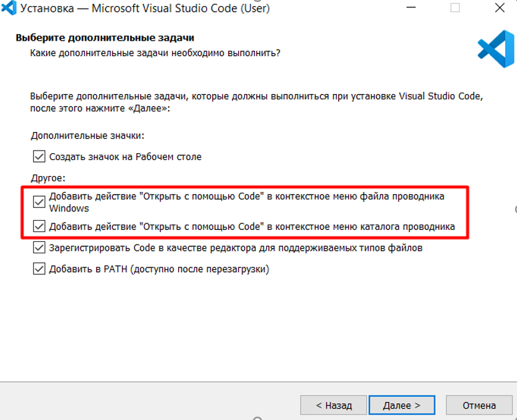Click 'Зарегистрировать Code в качестве редактора' label

coord(235,248)
